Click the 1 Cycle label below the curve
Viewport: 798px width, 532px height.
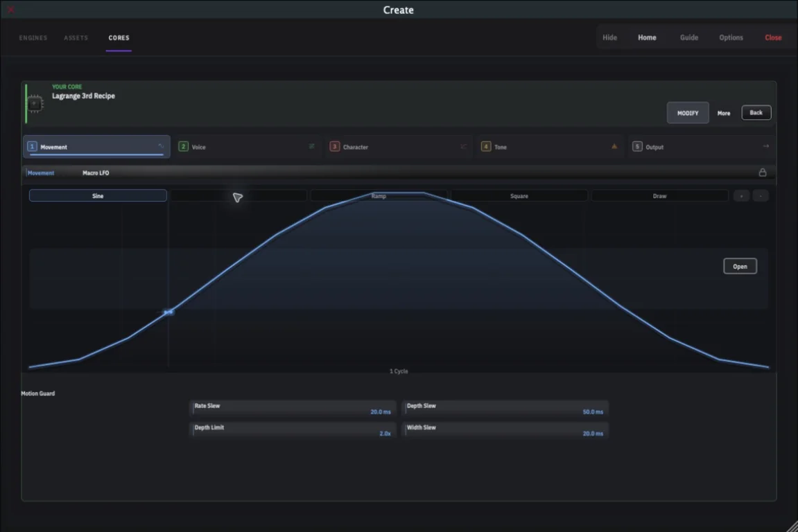pyautogui.click(x=399, y=371)
